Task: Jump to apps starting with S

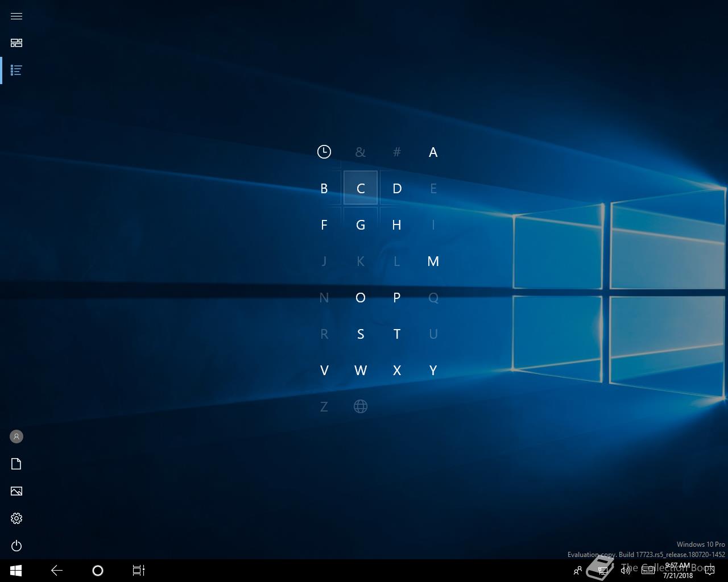Action: pyautogui.click(x=361, y=334)
